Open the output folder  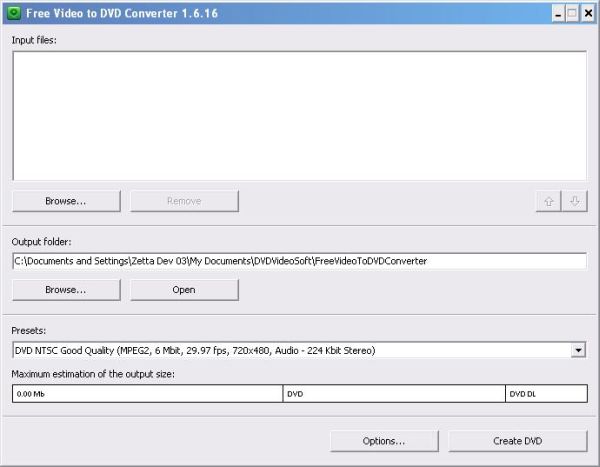(x=184, y=290)
